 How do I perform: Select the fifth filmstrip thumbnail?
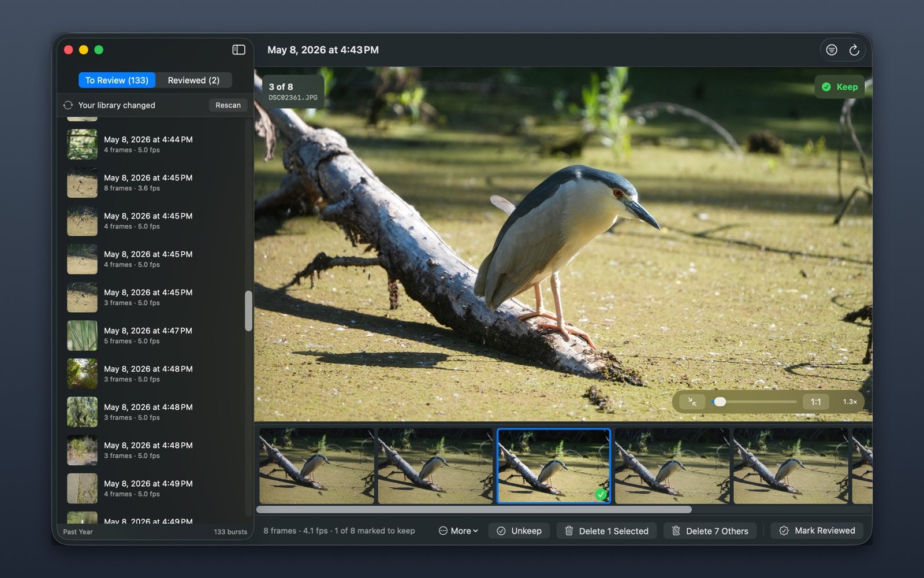pos(791,466)
